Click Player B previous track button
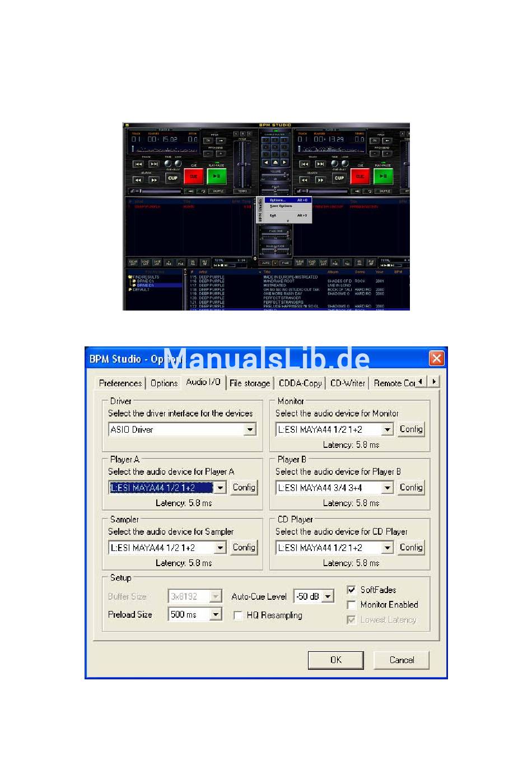The width and height of the screenshot is (532, 778). (x=305, y=164)
